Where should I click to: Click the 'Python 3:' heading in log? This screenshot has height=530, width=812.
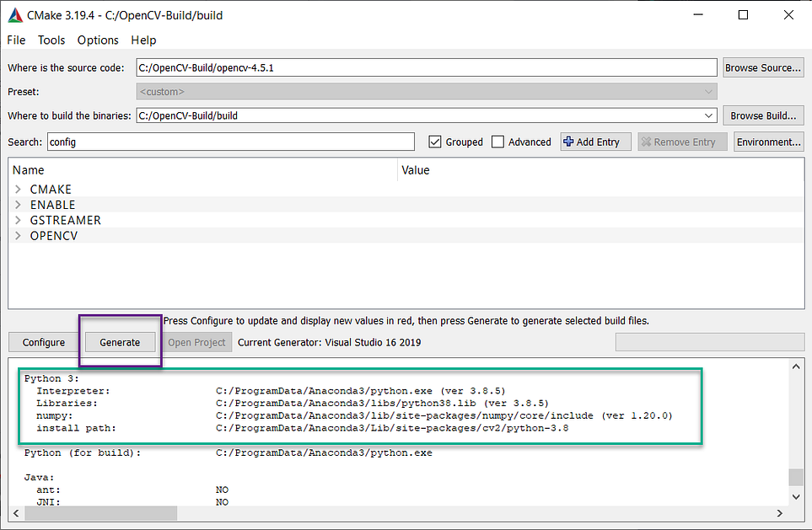point(51,378)
